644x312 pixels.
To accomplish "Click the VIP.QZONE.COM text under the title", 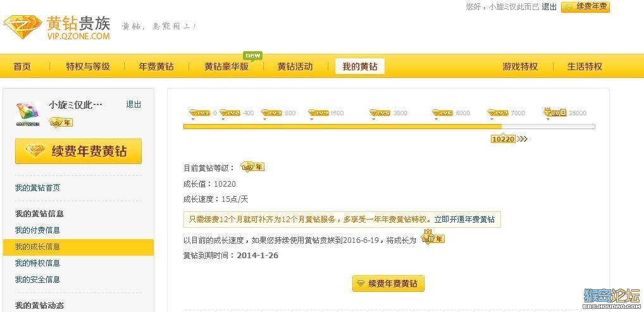I will pos(78,36).
